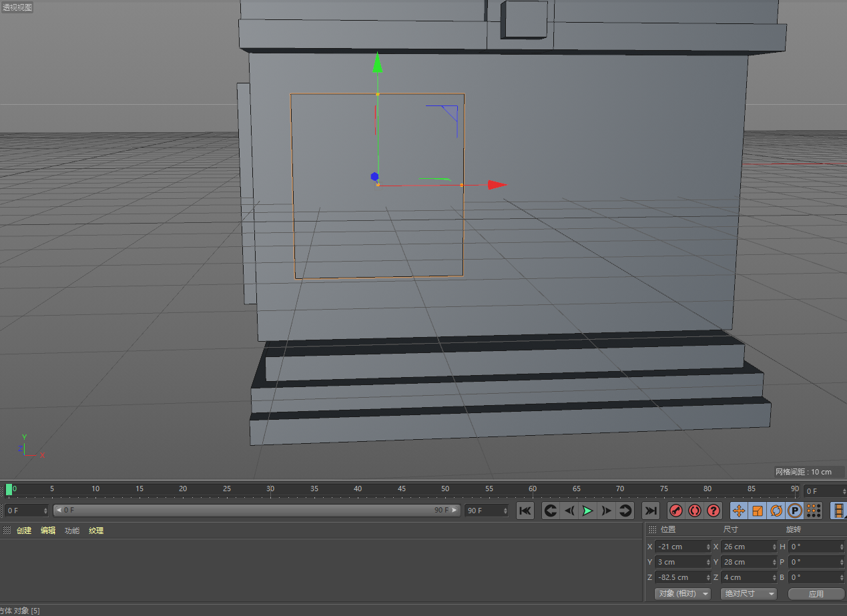This screenshot has width=847, height=616.
Task: Open the 纹理 menu
Action: tap(96, 531)
